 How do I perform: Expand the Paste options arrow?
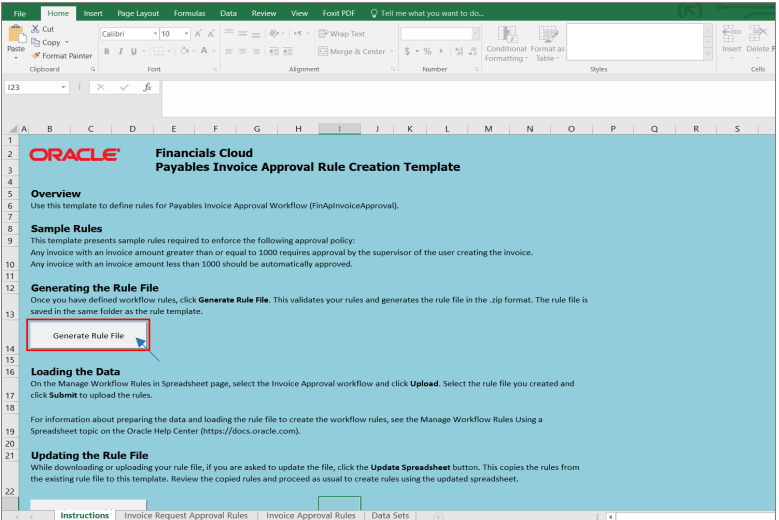[x=16, y=58]
